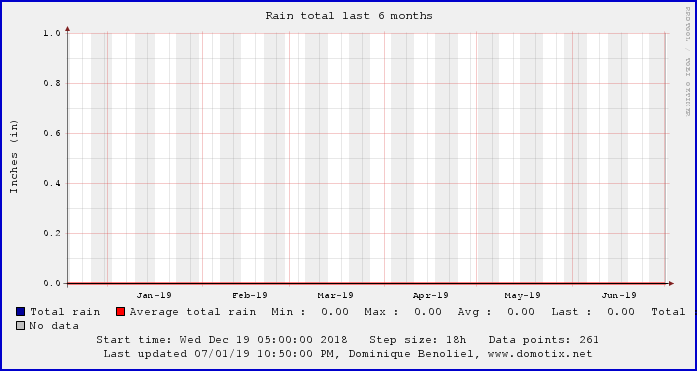The width and height of the screenshot is (697, 371).
Task: Click the '0.2' y-axis value
Action: click(x=52, y=233)
